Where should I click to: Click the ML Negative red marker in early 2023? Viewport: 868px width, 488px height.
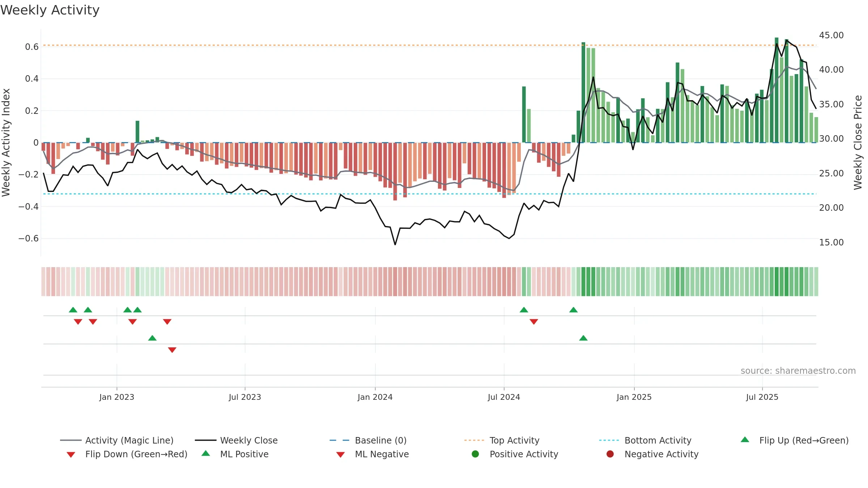pyautogui.click(x=172, y=350)
